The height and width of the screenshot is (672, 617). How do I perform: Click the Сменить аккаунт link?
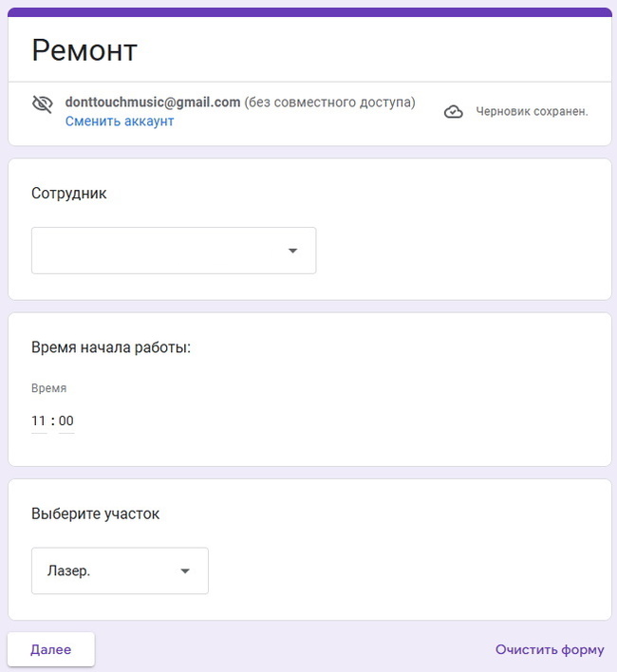120,121
